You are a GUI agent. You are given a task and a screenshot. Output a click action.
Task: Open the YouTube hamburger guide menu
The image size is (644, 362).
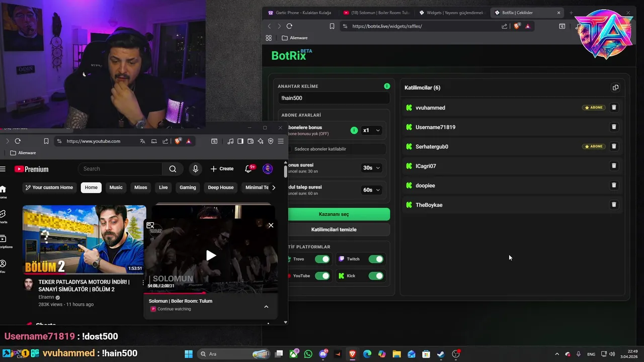(3, 169)
